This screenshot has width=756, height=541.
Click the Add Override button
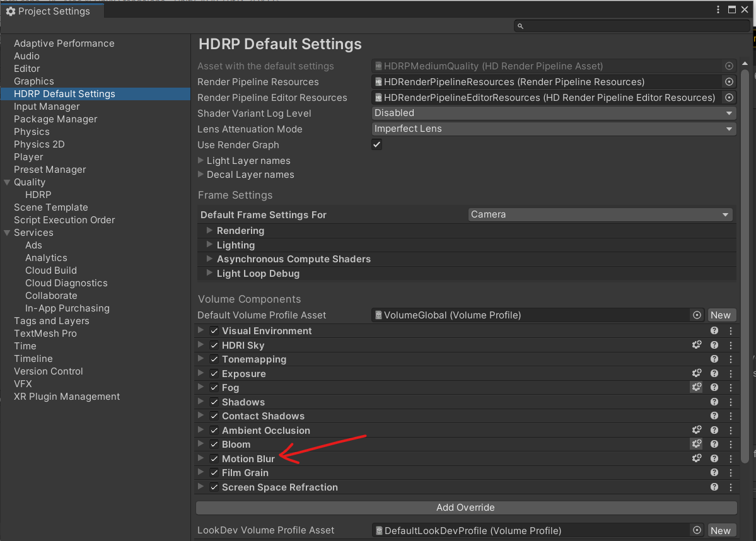(x=465, y=508)
